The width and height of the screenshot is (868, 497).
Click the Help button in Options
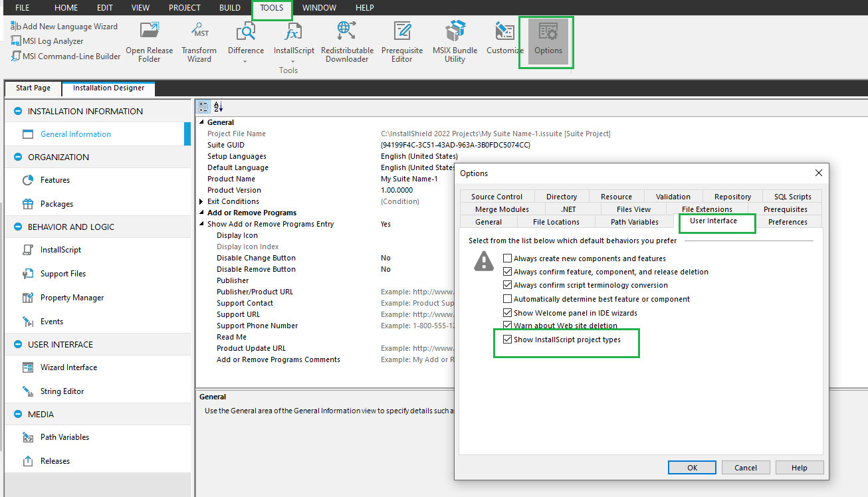[x=799, y=467]
